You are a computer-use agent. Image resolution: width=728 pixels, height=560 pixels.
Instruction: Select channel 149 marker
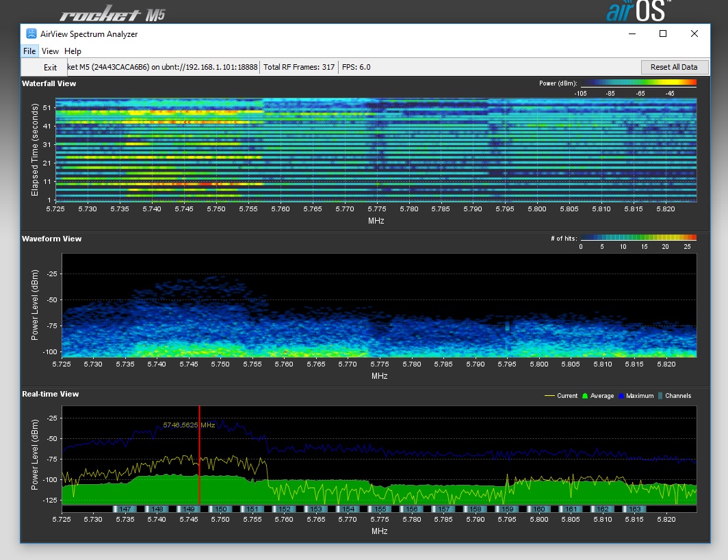click(189, 509)
